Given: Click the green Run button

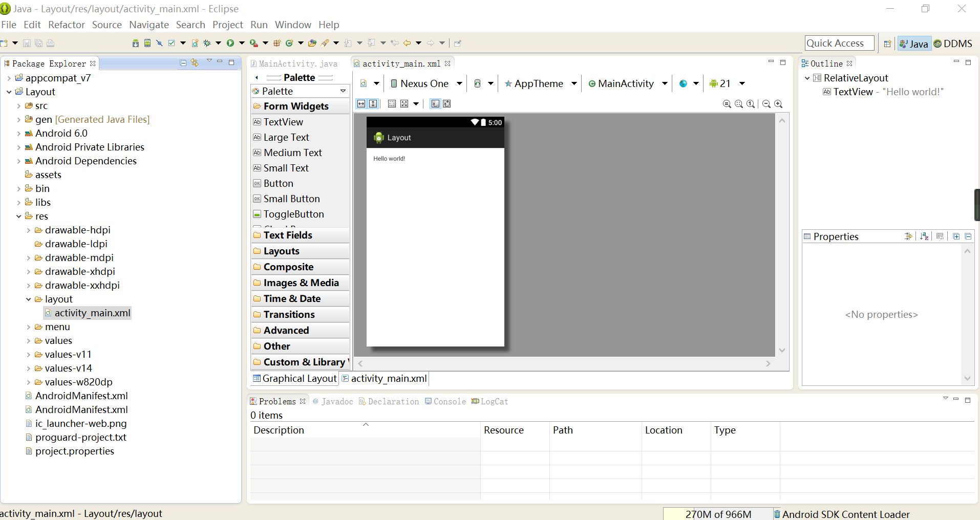Looking at the screenshot, I should [230, 43].
